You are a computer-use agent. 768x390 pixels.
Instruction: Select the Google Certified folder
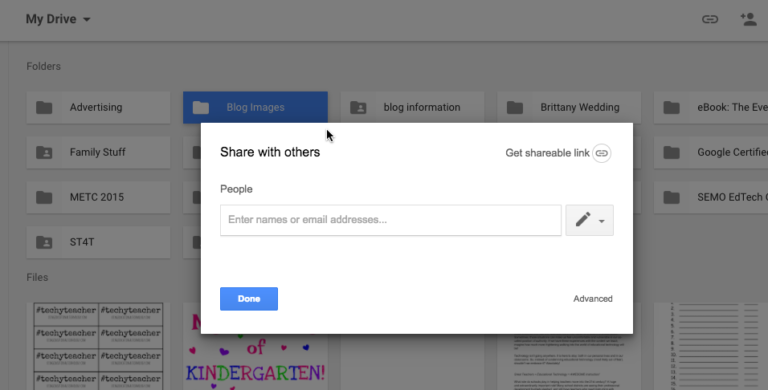click(711, 152)
